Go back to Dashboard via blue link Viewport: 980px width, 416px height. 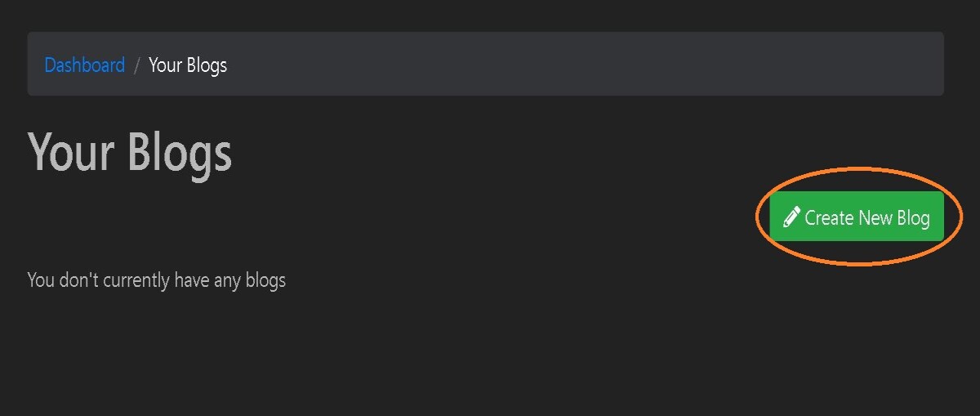click(x=85, y=65)
